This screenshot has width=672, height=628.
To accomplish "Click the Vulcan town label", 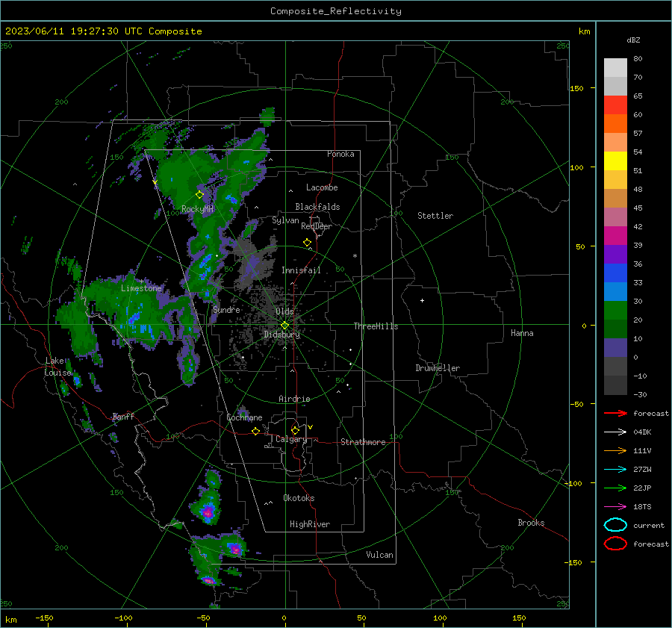I will click(379, 555).
